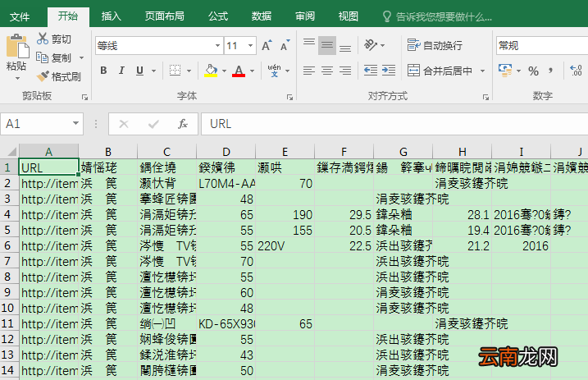Viewport: 588px width, 380px height.
Task: Open the font size dropdown
Action: [x=250, y=46]
